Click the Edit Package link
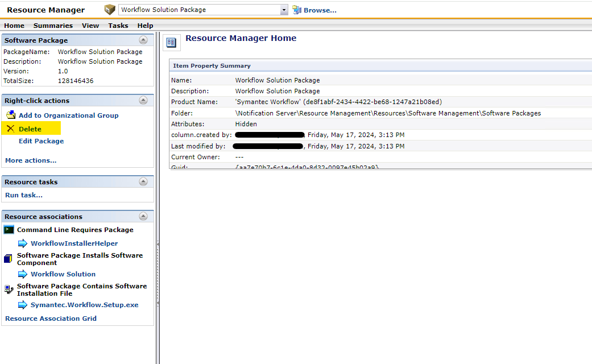Screen dimensions: 592x364 pos(41,141)
